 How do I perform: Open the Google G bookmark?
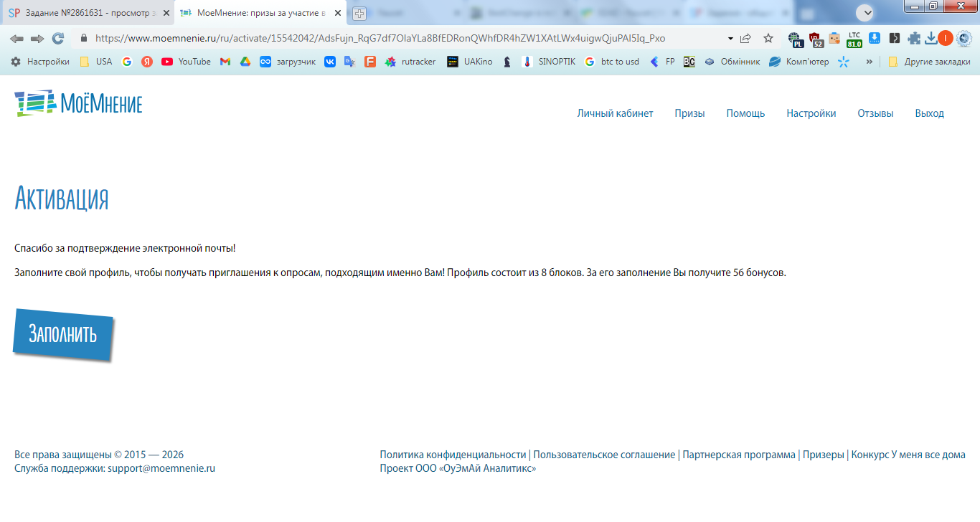tap(127, 62)
